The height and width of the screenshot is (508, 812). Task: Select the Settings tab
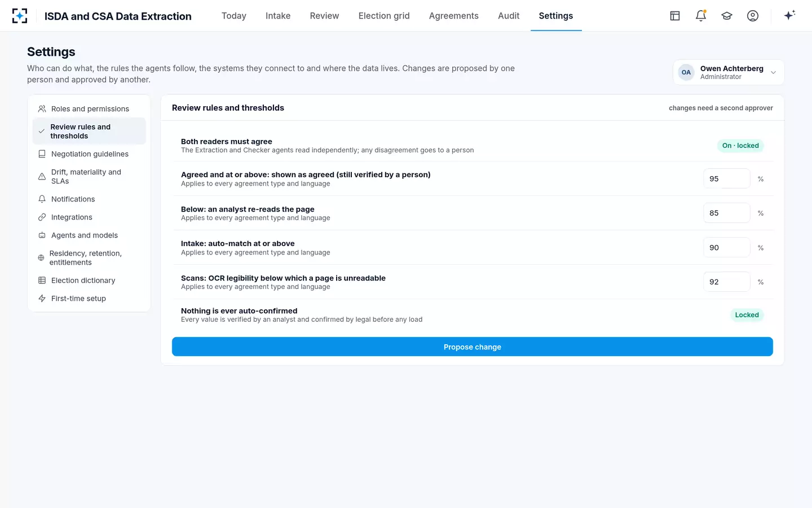click(x=556, y=16)
